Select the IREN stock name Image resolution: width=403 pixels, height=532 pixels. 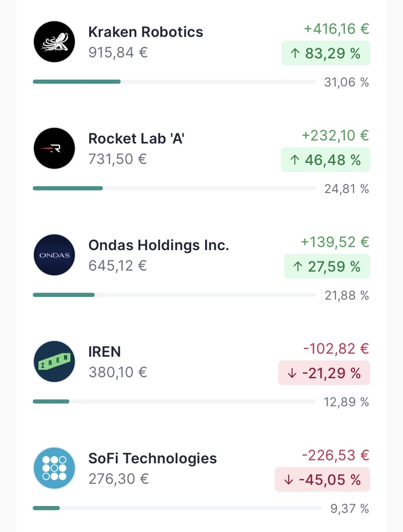[104, 352]
